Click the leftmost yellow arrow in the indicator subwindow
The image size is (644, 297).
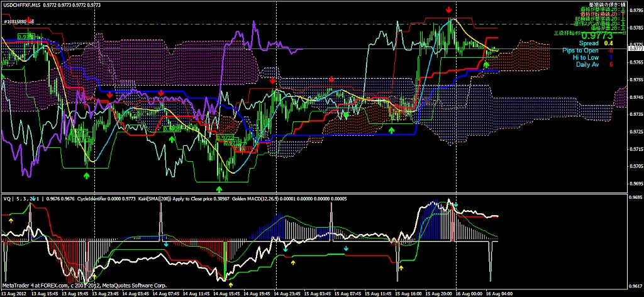(11, 220)
